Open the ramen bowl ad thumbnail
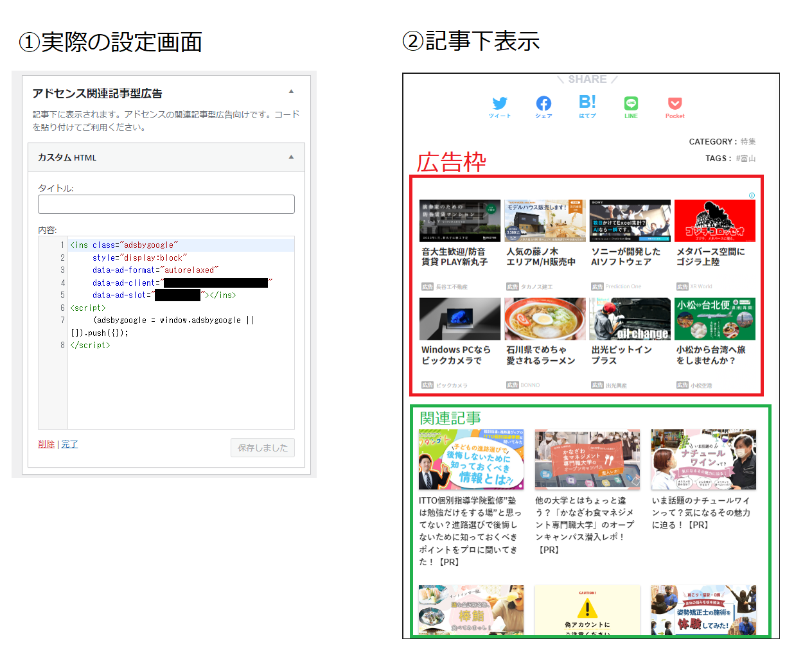This screenshot has width=812, height=657. (545, 319)
